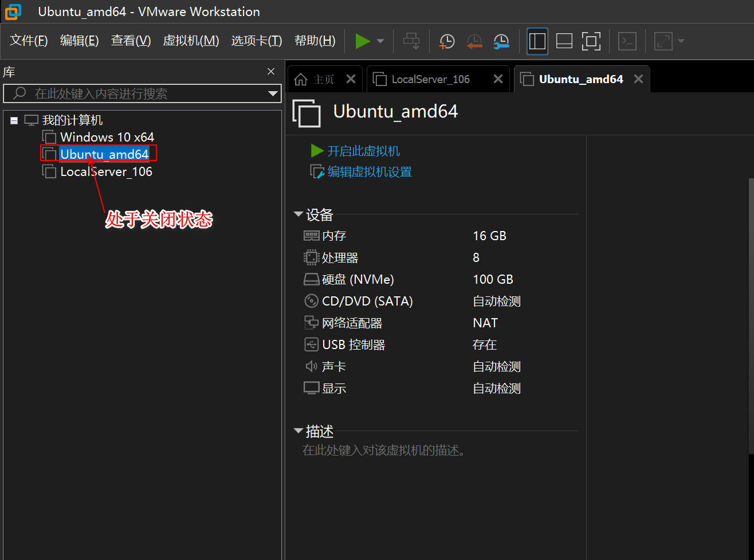754x560 pixels.
Task: Take a snapshot with the clock-plus icon
Action: (447, 41)
